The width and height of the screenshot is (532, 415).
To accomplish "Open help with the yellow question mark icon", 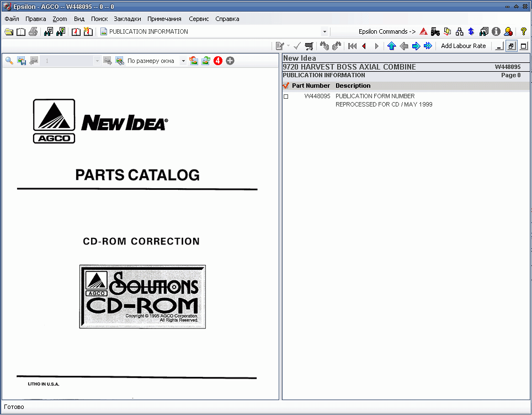I will point(523,31).
